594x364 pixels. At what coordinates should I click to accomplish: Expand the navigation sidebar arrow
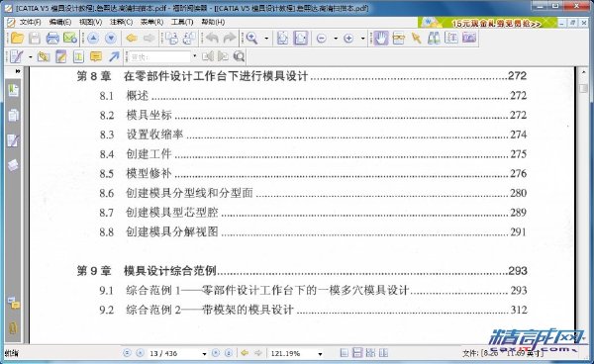tap(18, 71)
